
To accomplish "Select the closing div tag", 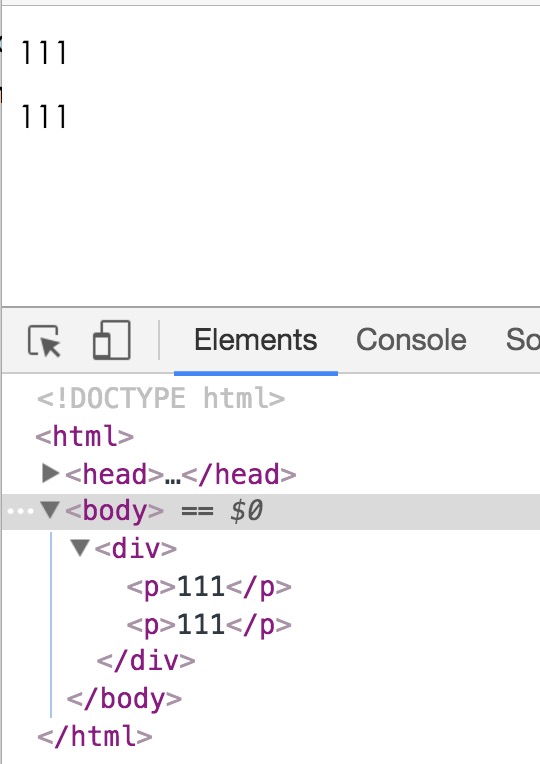I will tap(146, 661).
